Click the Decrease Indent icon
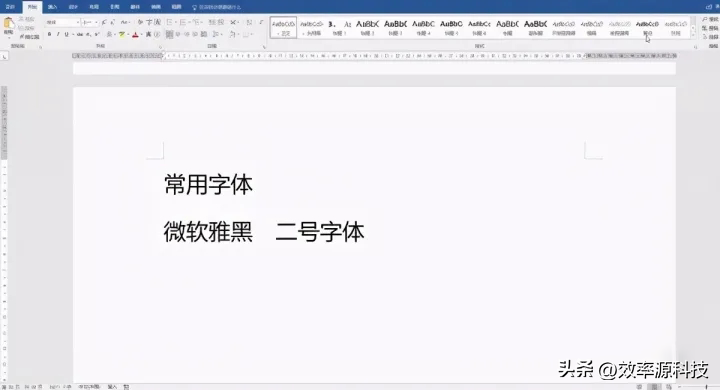This screenshot has width=720, height=390. pos(212,22)
